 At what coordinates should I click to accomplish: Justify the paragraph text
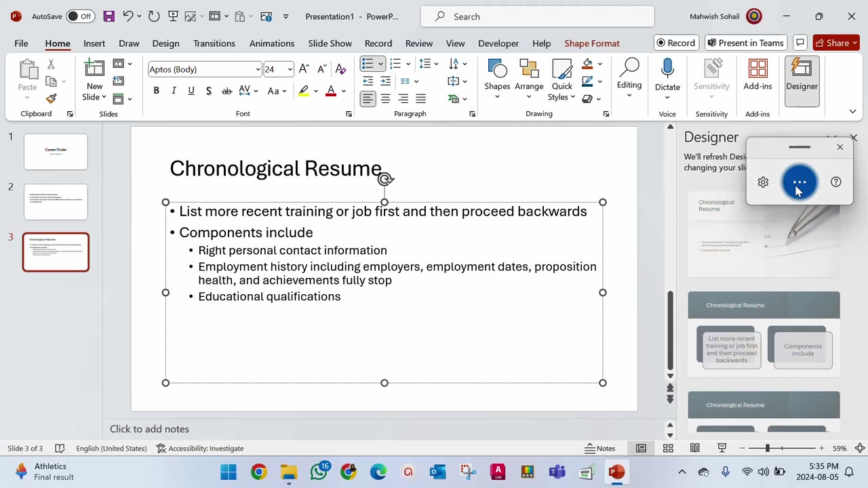(x=420, y=99)
